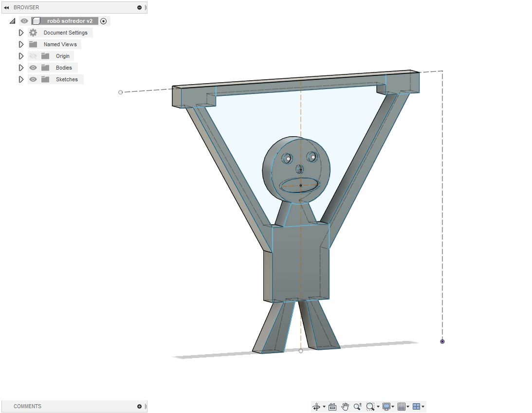Minimize the Browser panel with the minus icon

click(x=139, y=7)
